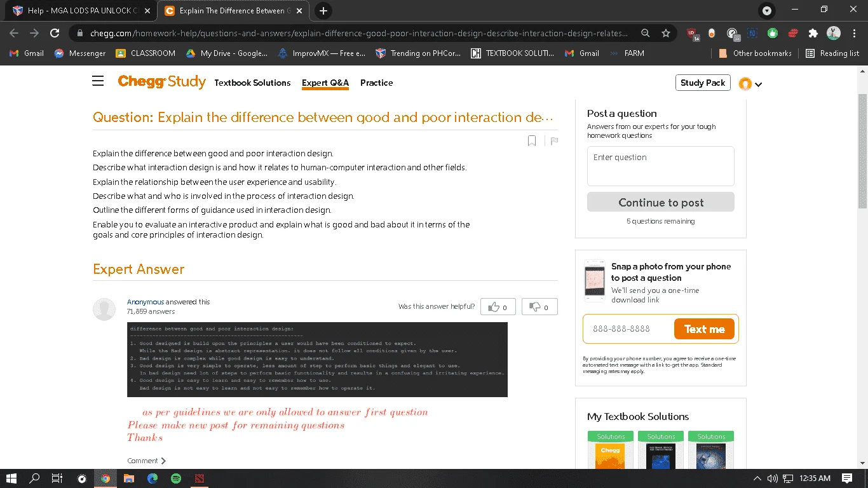The height and width of the screenshot is (488, 868).
Task: Go forward in browser history
Action: (x=34, y=33)
